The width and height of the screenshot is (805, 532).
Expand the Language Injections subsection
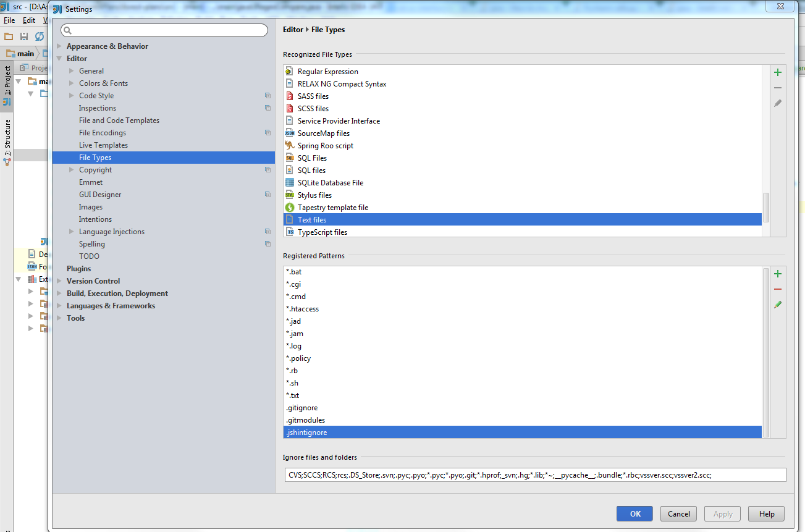(x=72, y=232)
